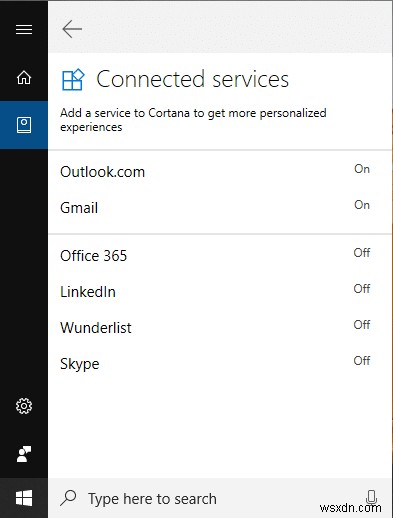The height and width of the screenshot is (518, 393).
Task: Click the Off status for Wunderlist
Action: (x=362, y=325)
